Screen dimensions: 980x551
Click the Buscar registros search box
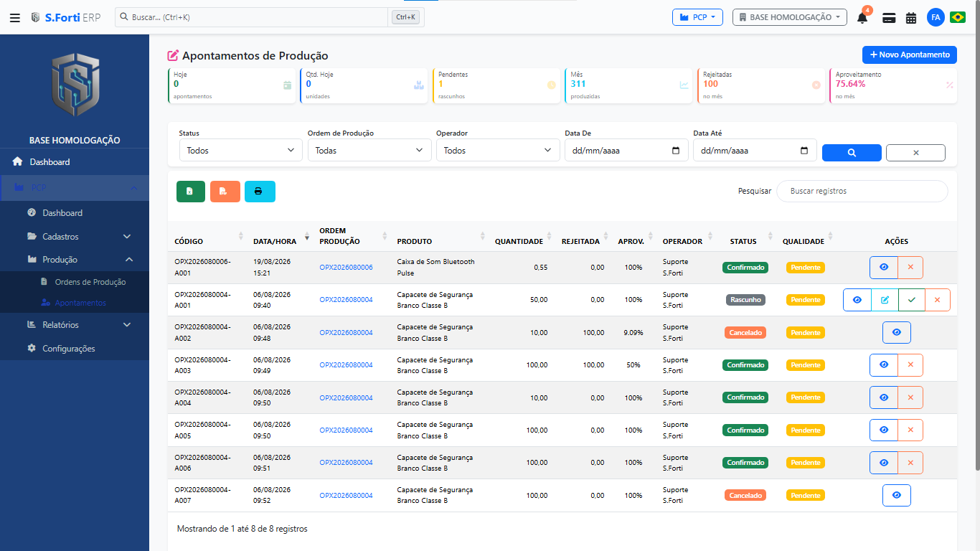pyautogui.click(x=862, y=191)
